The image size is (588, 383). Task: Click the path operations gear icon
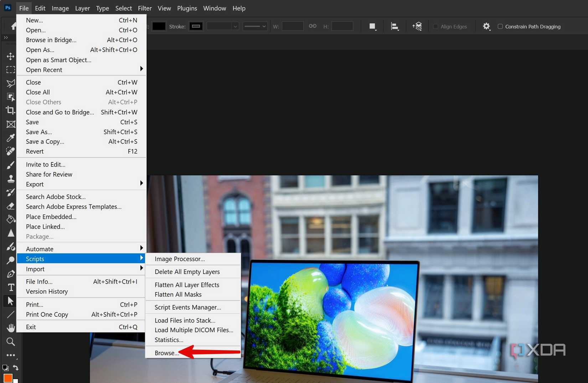coord(487,26)
